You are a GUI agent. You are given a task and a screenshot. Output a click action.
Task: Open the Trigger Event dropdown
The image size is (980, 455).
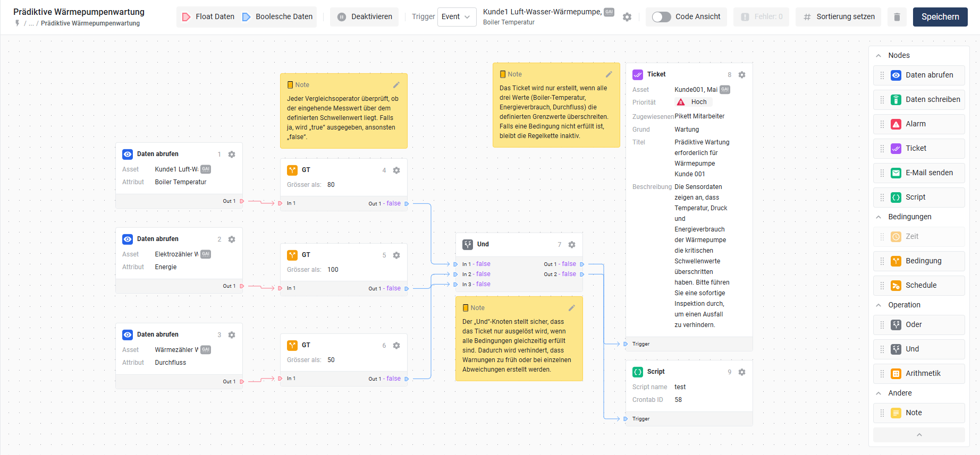click(x=456, y=17)
